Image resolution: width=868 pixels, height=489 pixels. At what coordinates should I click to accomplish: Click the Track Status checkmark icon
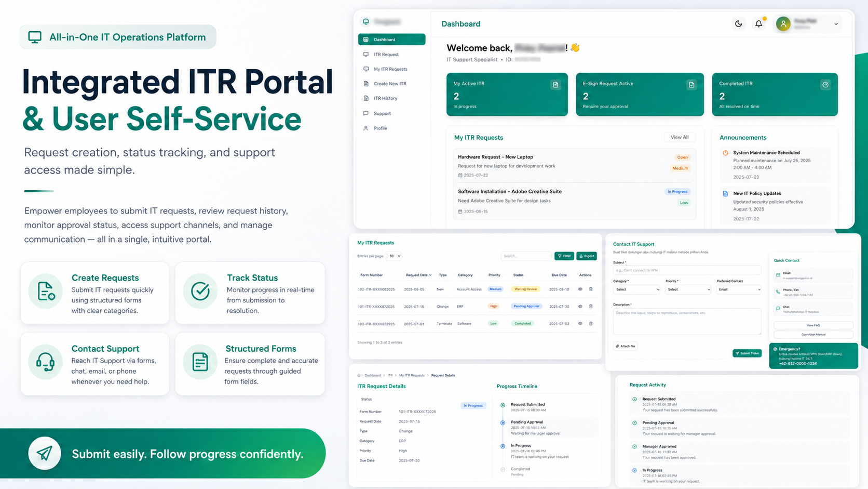pyautogui.click(x=200, y=291)
